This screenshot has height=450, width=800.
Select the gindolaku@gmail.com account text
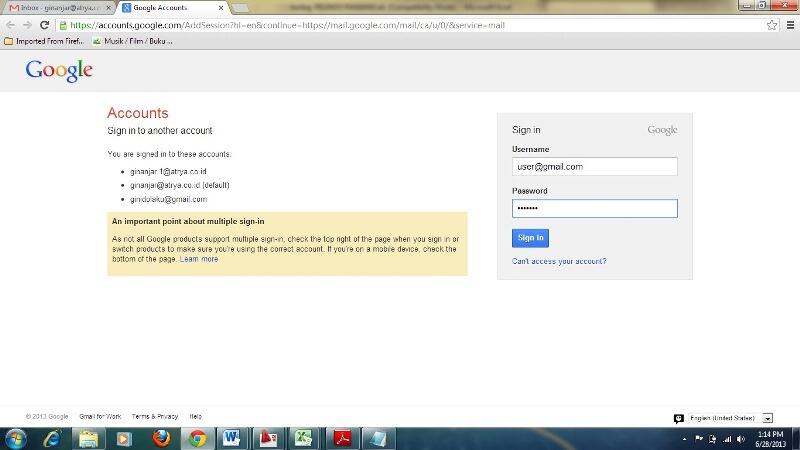[168, 199]
